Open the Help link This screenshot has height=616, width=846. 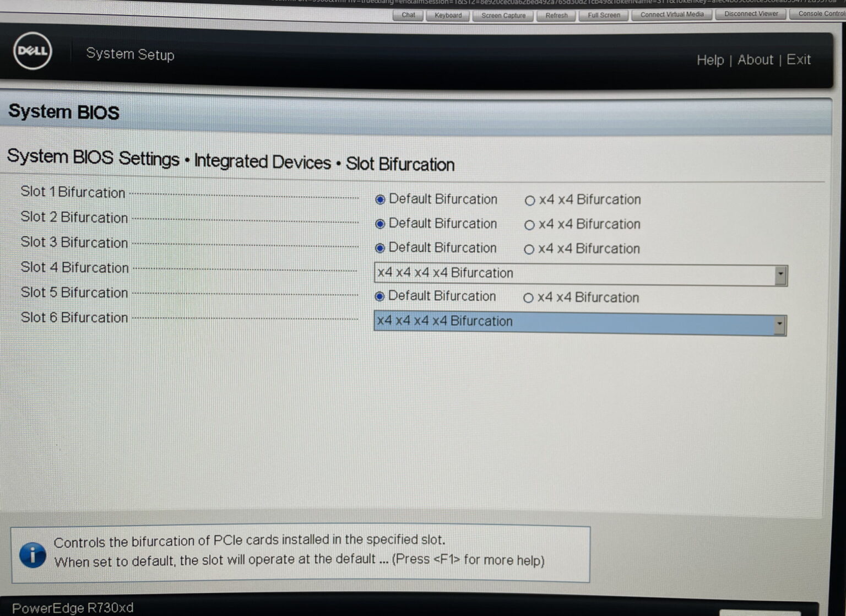[x=710, y=60]
